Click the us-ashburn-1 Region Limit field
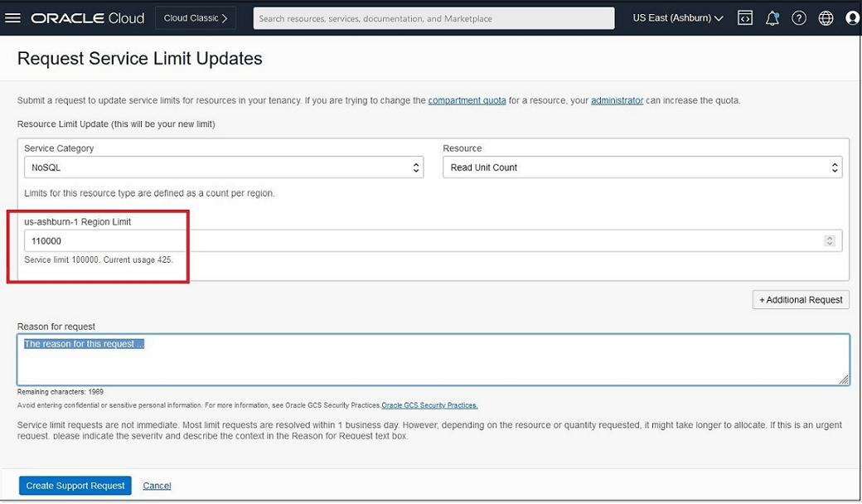The height and width of the screenshot is (504, 862). 433,240
